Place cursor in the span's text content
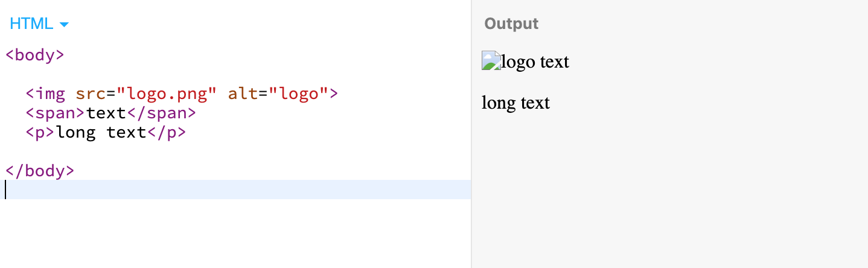Viewport: 868px width, 268px height. tap(106, 113)
